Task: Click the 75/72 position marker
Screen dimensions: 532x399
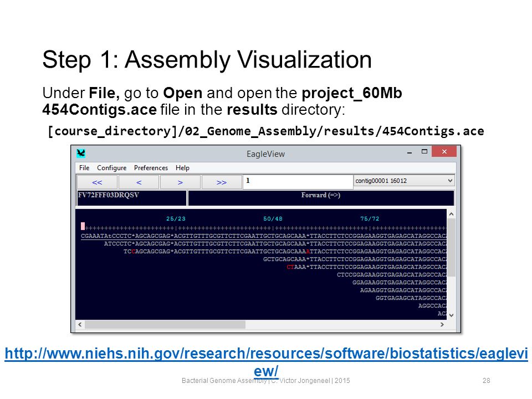Action: coord(370,219)
